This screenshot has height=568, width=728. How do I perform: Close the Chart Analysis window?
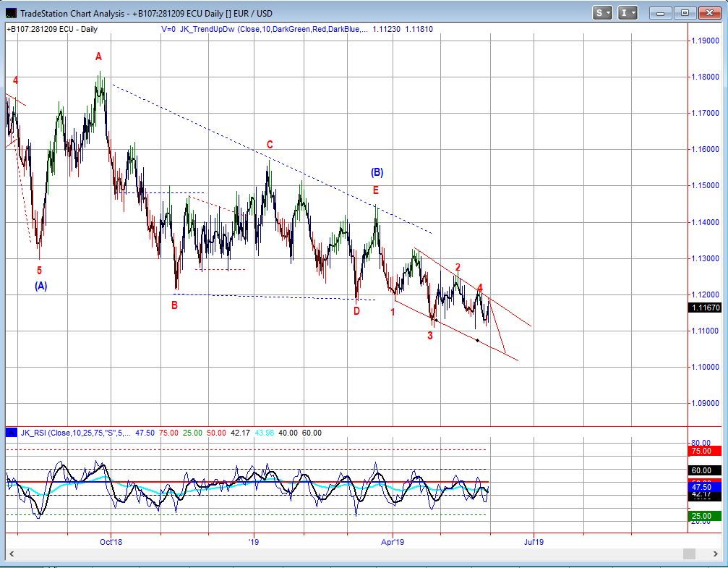click(709, 13)
